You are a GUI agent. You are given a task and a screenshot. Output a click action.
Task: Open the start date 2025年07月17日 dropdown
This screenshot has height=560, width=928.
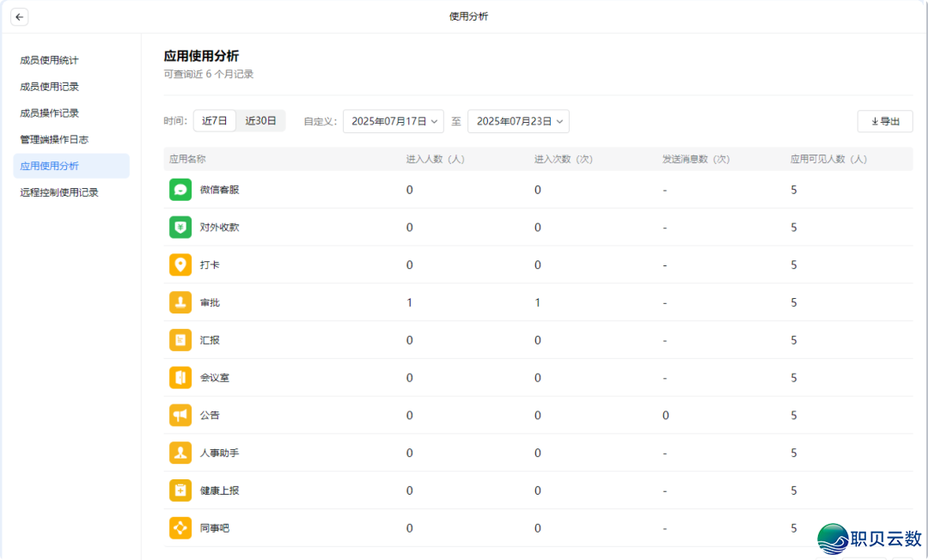coord(394,122)
